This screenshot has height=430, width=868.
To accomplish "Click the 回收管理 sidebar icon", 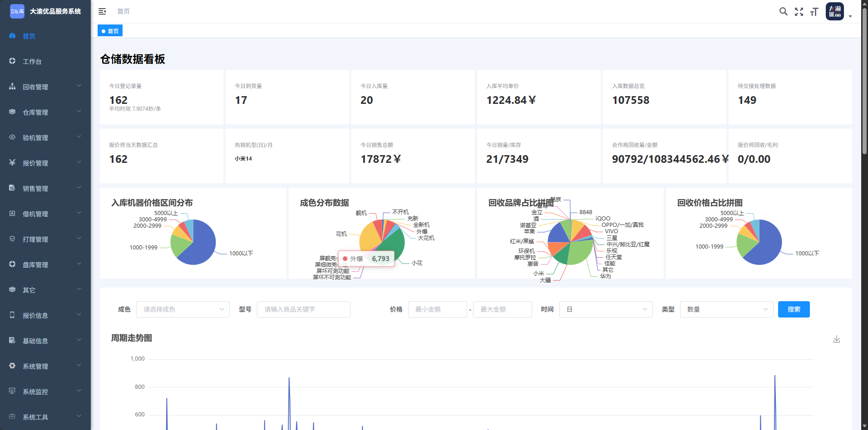I will [x=12, y=87].
